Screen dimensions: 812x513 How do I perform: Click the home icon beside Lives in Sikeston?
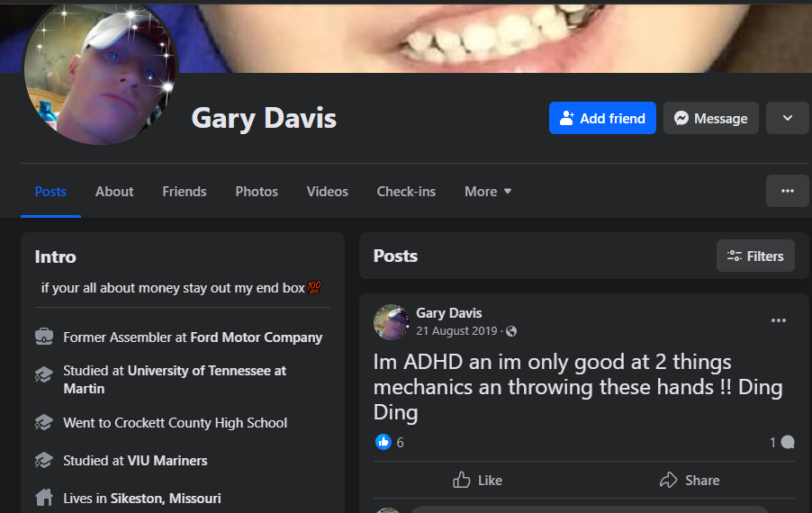tap(43, 498)
